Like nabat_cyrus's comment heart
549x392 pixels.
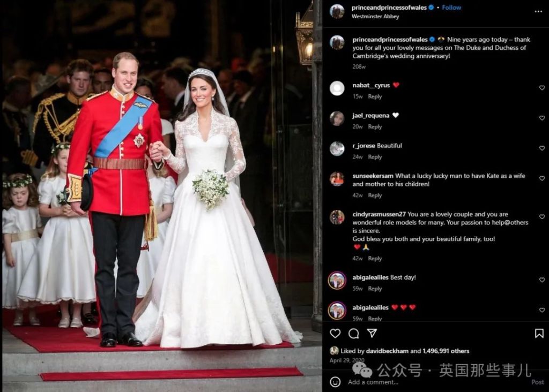pyautogui.click(x=542, y=88)
